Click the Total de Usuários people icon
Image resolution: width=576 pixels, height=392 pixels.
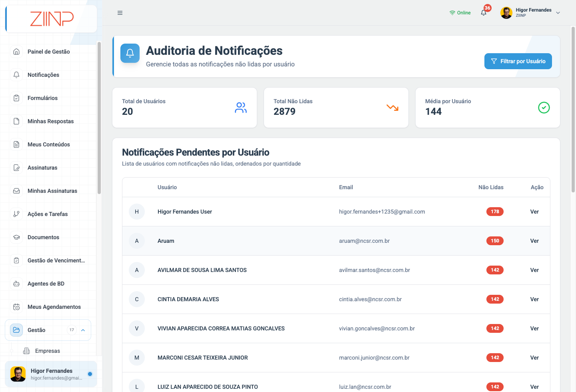(241, 108)
